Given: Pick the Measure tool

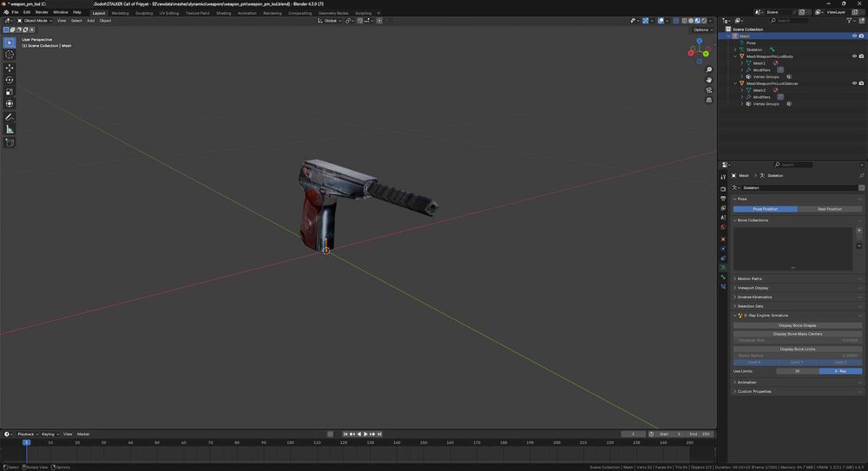Looking at the screenshot, I should pyautogui.click(x=10, y=129).
